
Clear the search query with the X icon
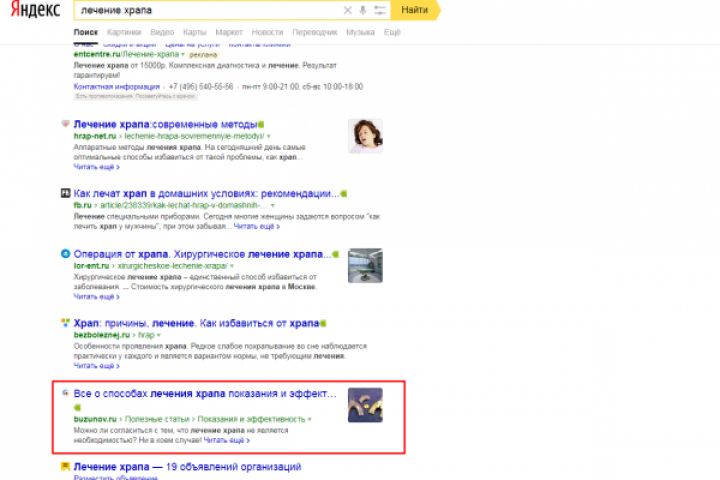(348, 10)
